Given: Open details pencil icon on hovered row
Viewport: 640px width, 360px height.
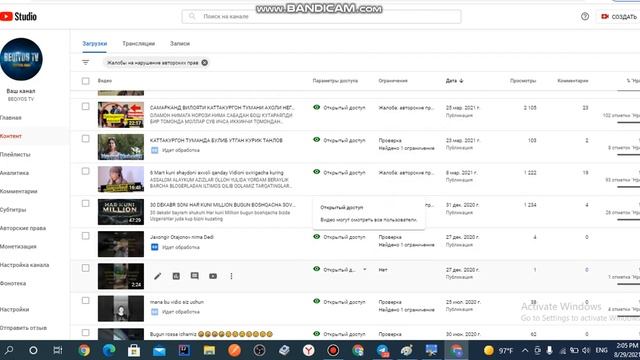Looking at the screenshot, I should tap(158, 276).
